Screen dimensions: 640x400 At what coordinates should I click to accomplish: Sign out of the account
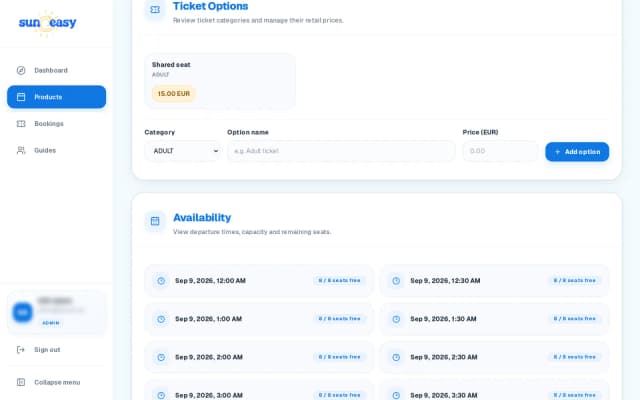tap(56, 350)
